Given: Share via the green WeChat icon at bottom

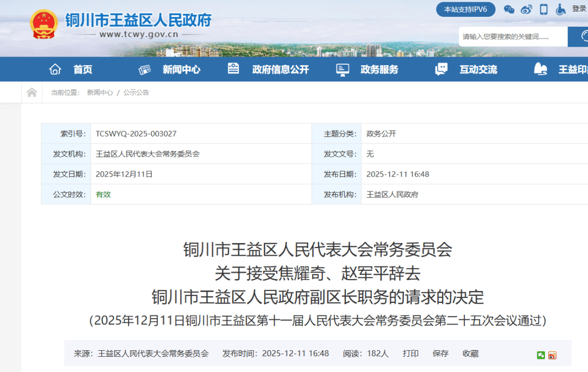Looking at the screenshot, I should 541,355.
